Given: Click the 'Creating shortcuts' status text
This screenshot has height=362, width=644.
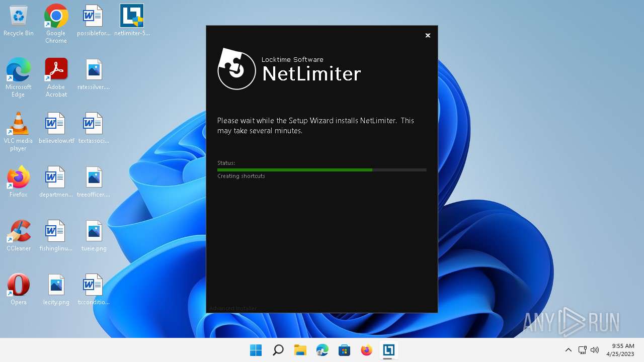Looking at the screenshot, I should [241, 176].
